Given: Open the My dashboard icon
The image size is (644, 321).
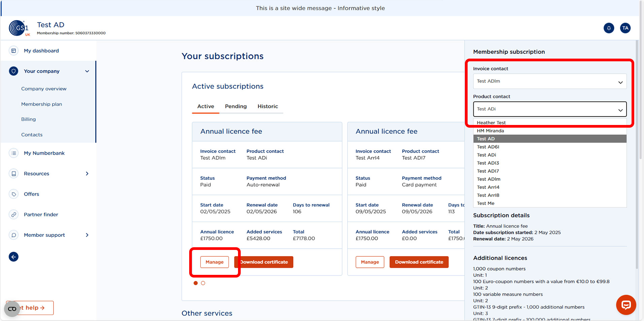Looking at the screenshot, I should pos(13,51).
